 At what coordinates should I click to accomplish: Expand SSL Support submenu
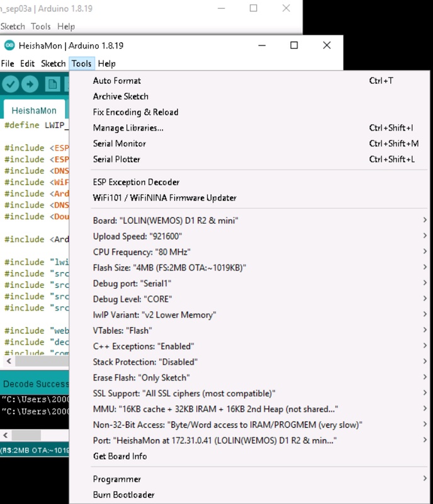click(x=250, y=394)
